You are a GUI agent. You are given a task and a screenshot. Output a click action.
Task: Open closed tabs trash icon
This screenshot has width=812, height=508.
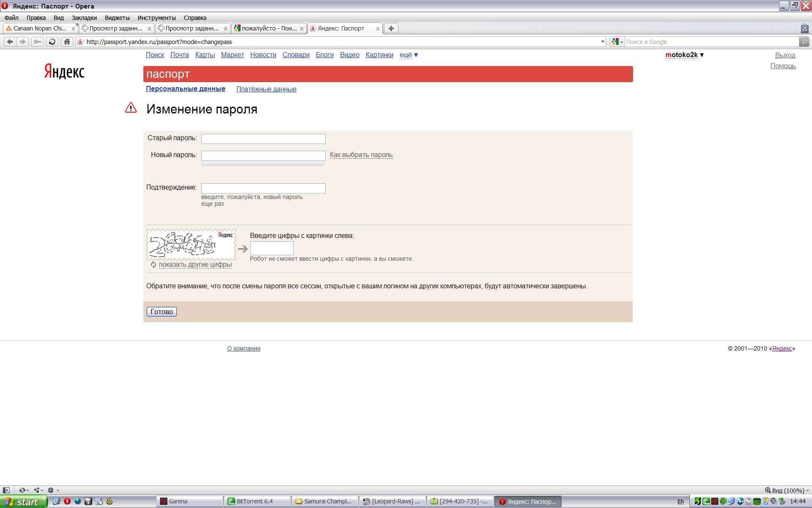[x=804, y=28]
